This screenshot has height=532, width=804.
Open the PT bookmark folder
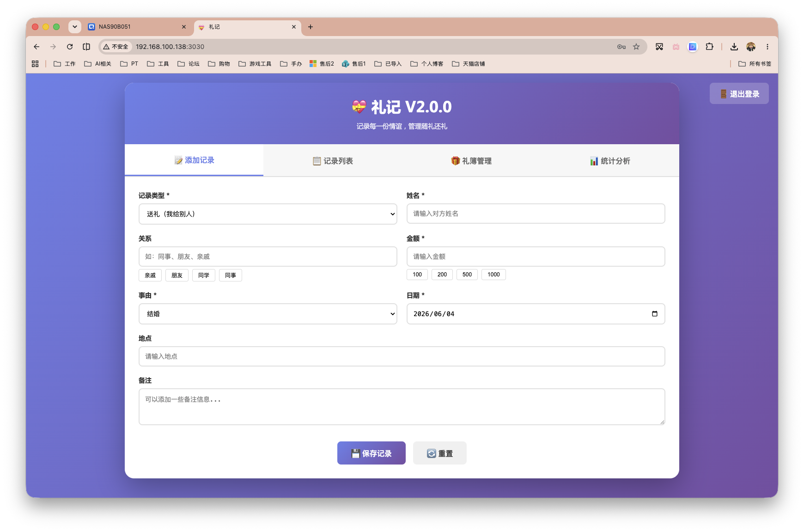[129, 64]
